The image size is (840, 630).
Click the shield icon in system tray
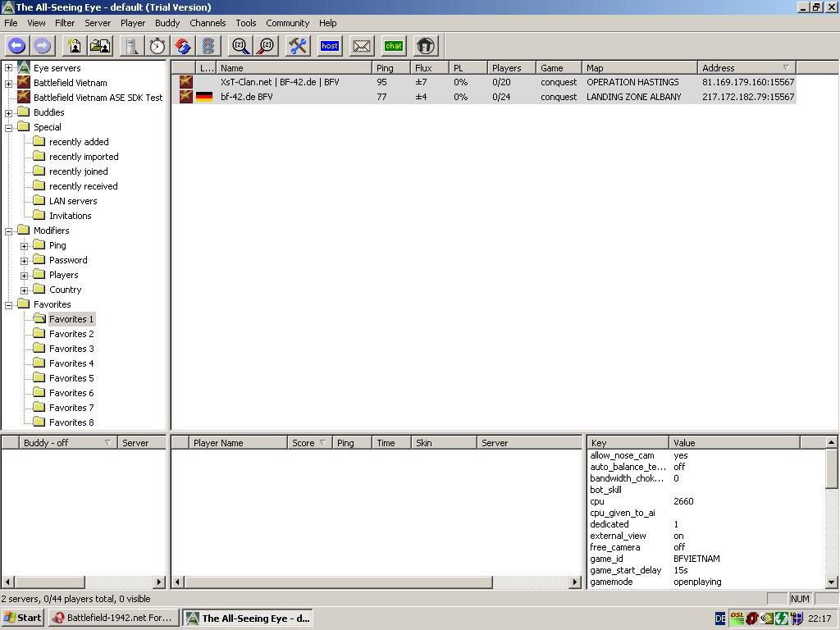click(797, 619)
